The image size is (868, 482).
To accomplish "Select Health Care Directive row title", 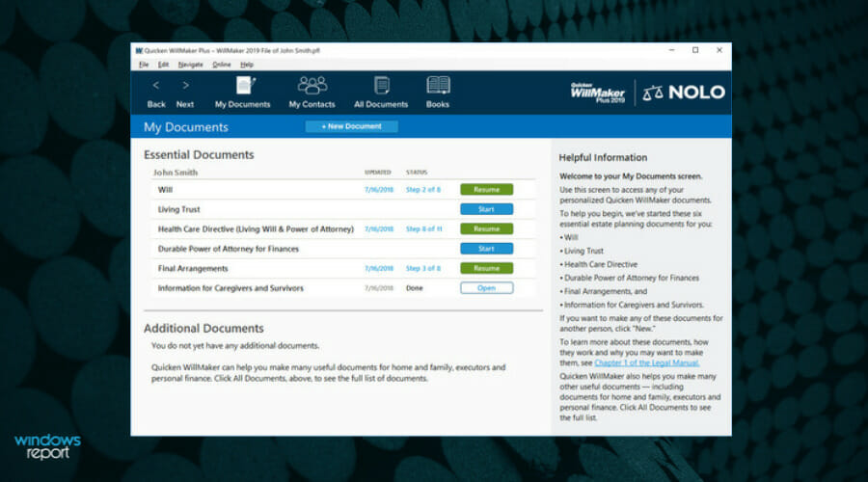I will [x=256, y=229].
